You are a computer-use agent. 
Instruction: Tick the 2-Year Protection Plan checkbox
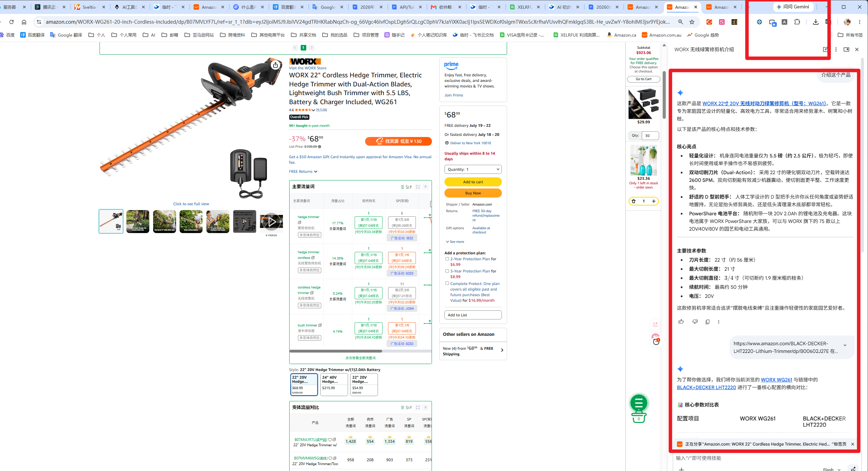click(447, 259)
